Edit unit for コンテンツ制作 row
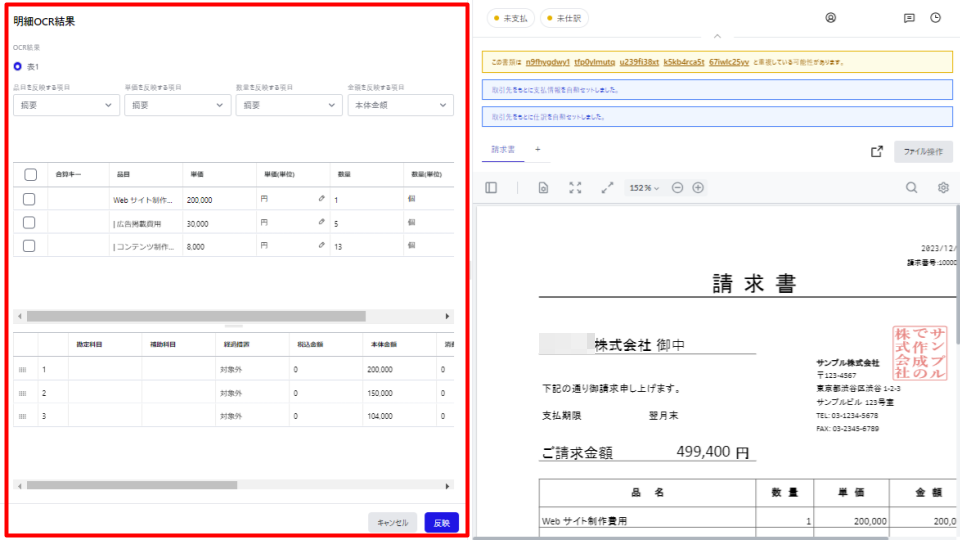 click(x=321, y=245)
